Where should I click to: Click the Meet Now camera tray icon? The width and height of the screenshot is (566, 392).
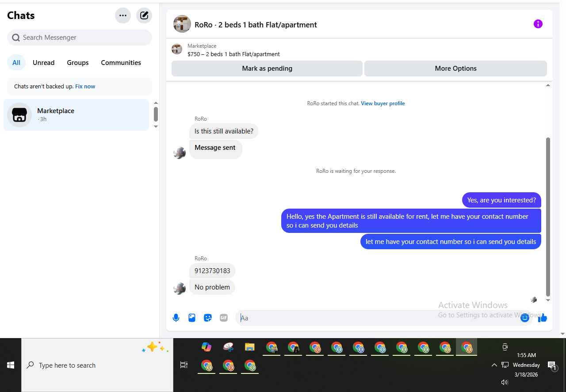505,347
